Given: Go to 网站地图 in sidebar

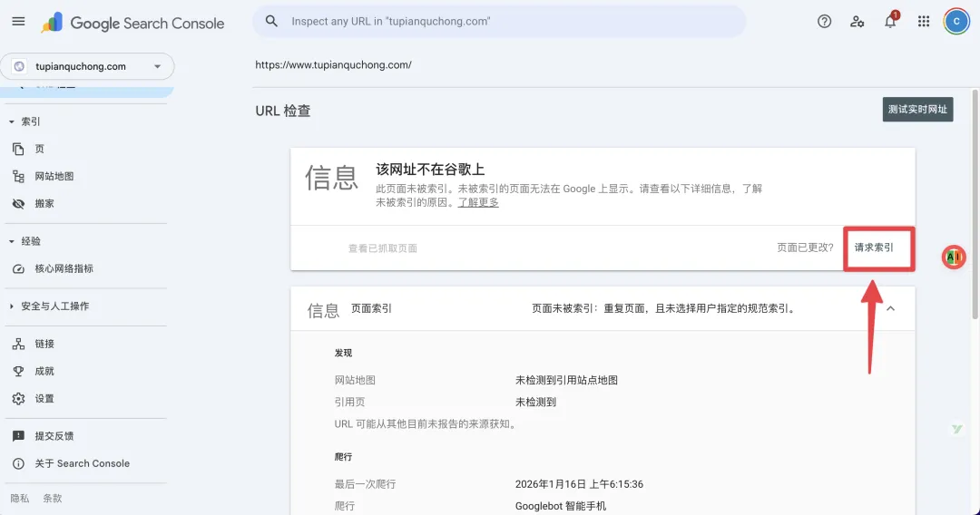Looking at the screenshot, I should 54,177.
